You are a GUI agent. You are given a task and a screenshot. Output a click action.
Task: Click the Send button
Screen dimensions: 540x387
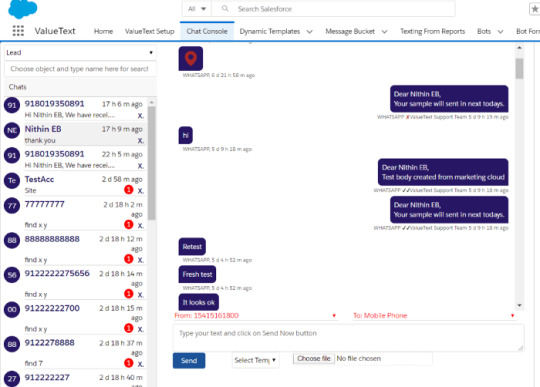pos(189,360)
